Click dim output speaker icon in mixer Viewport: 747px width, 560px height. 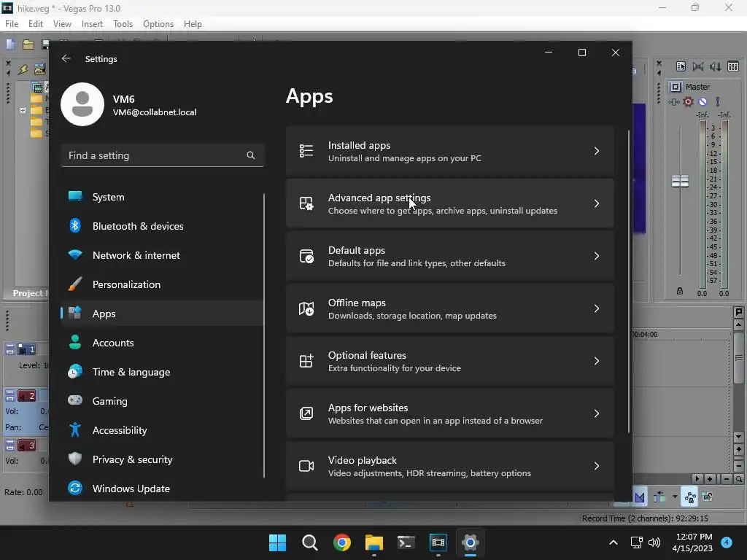click(x=715, y=66)
